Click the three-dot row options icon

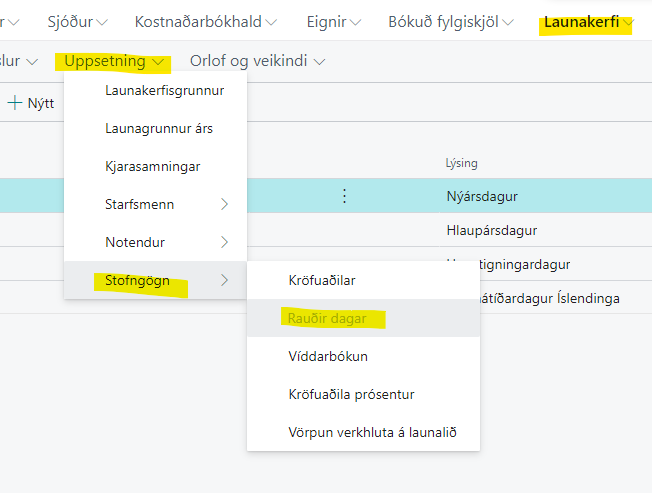tap(344, 196)
